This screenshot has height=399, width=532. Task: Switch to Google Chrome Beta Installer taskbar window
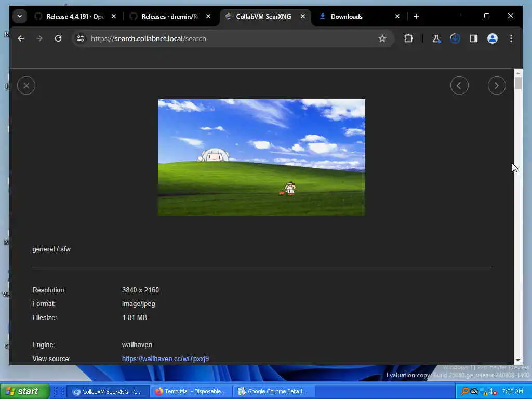(x=274, y=392)
